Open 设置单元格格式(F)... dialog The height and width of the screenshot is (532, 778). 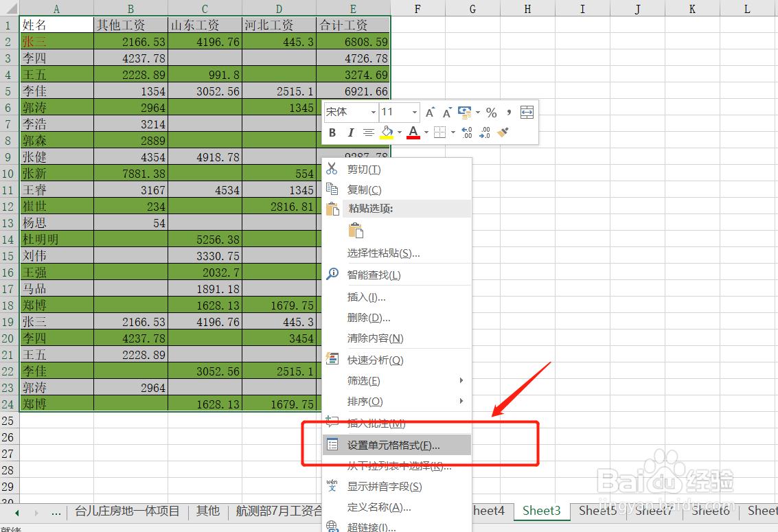coord(396,446)
